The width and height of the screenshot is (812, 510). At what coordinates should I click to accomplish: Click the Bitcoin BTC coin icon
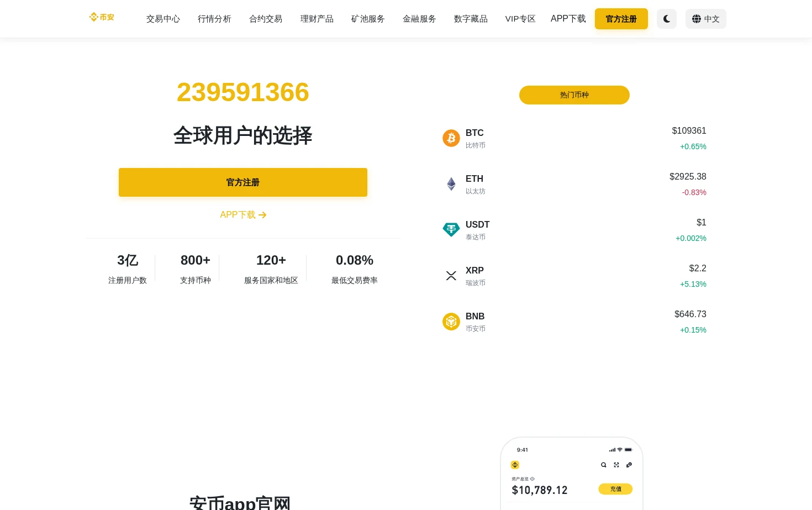(451, 138)
